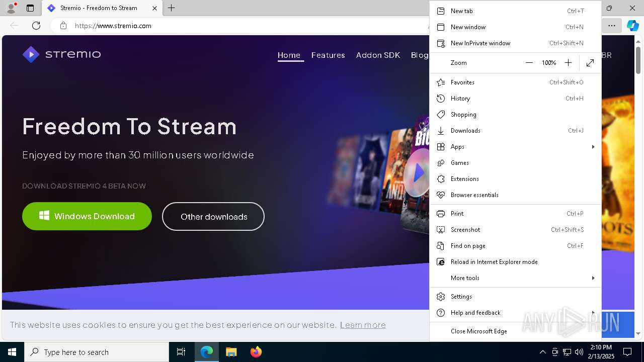Screen dimensions: 644x362
Task: Click the Screenshot icon in menu
Action: coord(441,230)
